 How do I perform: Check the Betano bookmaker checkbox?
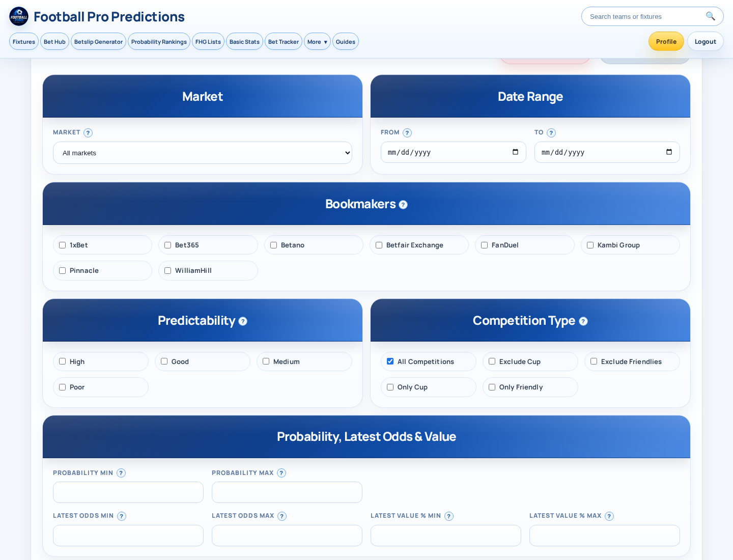pos(274,245)
